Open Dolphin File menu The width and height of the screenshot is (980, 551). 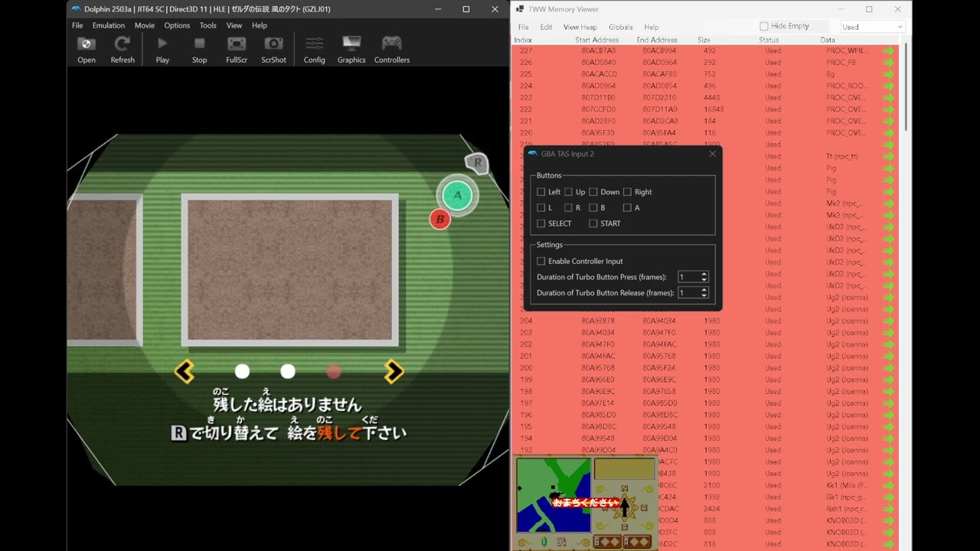tap(77, 25)
